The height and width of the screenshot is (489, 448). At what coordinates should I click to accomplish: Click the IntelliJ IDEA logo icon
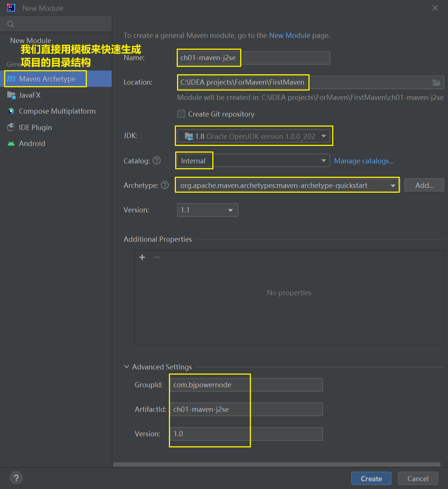click(x=11, y=8)
